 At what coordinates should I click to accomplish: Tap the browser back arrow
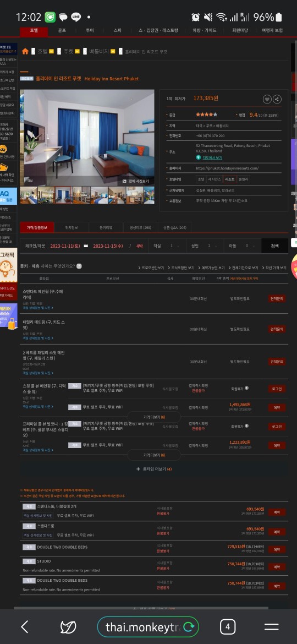[x=25, y=626]
